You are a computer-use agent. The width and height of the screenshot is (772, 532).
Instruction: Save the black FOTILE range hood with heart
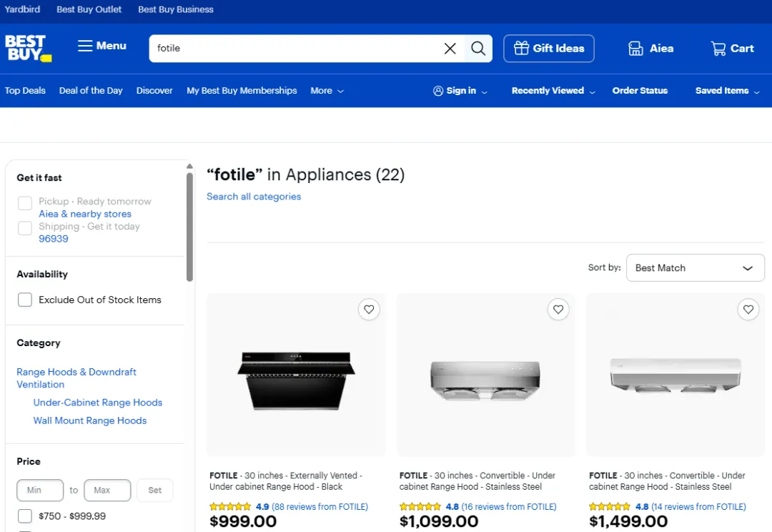click(369, 310)
